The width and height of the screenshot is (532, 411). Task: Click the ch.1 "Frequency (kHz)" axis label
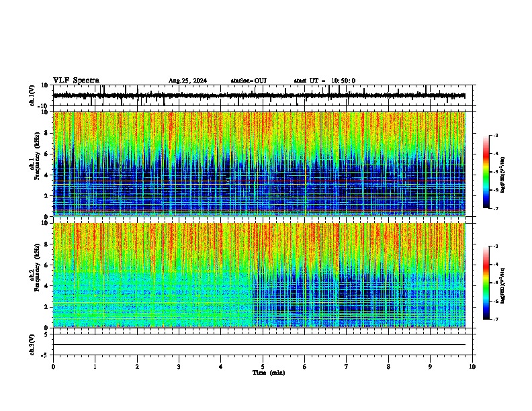(x=37, y=156)
